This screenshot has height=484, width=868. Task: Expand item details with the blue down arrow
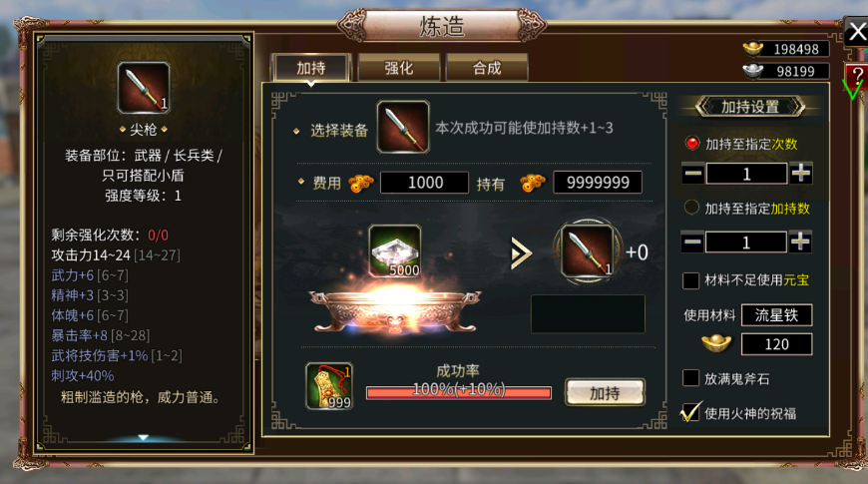tap(144, 437)
